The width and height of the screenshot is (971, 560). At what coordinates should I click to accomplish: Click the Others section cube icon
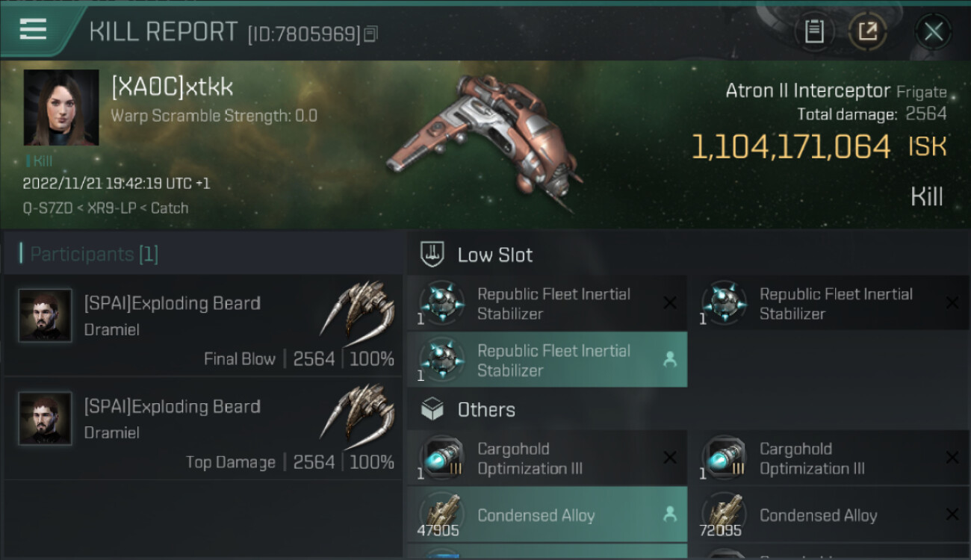[x=432, y=409]
